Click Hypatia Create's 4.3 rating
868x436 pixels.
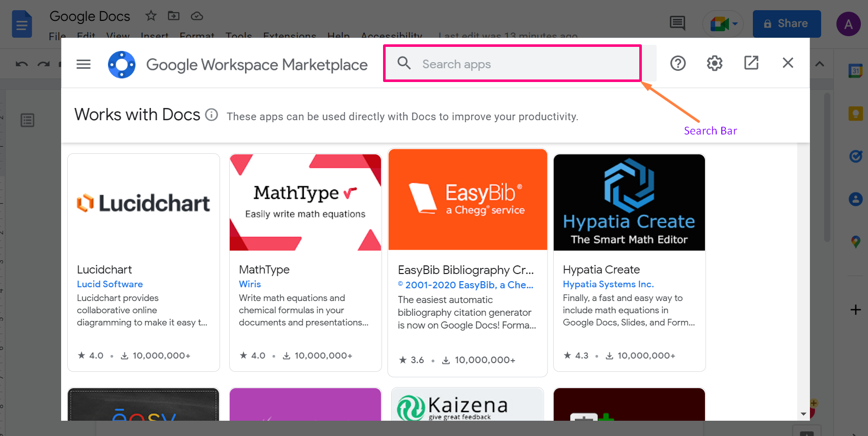click(576, 356)
